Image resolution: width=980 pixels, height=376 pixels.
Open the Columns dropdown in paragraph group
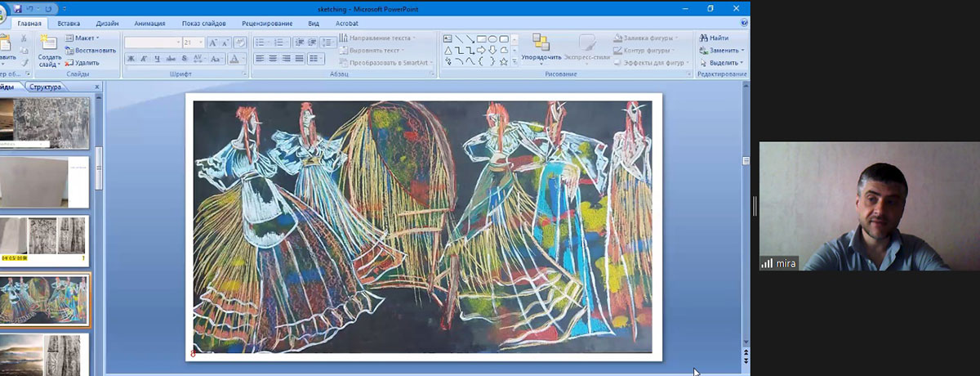pyautogui.click(x=316, y=59)
